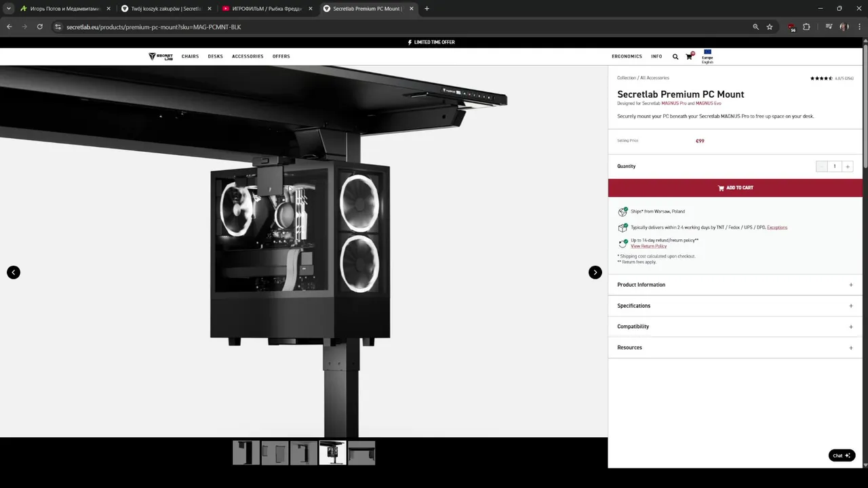
Task: Click the browser forward arrow
Action: pos(24,27)
